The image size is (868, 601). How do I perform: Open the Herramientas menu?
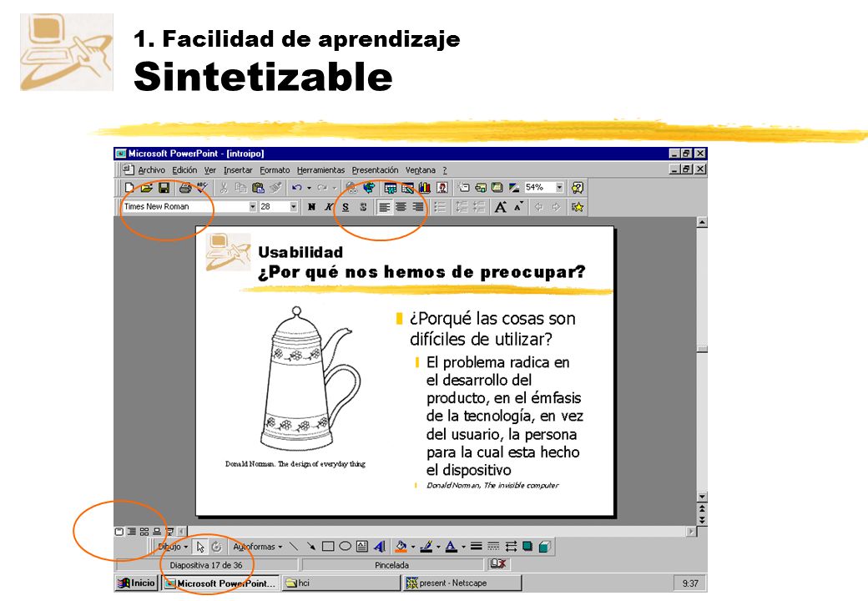pos(320,170)
